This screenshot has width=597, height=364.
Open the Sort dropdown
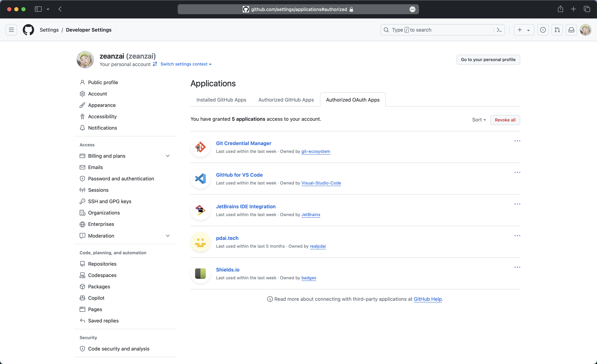click(x=479, y=120)
